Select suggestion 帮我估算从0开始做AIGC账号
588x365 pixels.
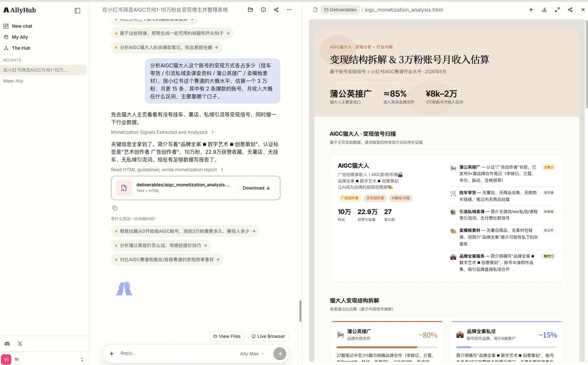point(185,231)
